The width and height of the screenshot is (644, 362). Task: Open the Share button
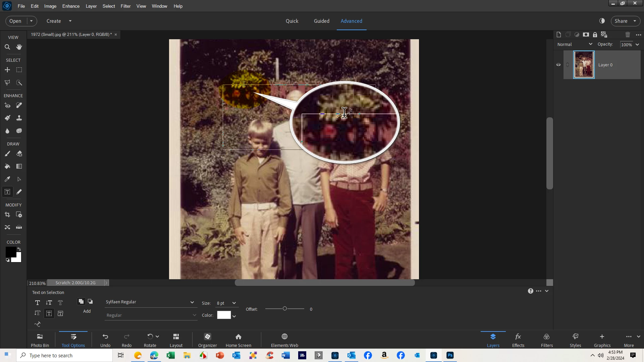click(621, 21)
